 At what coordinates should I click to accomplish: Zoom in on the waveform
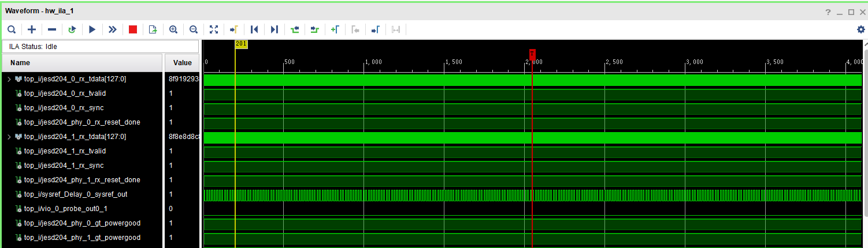point(173,29)
